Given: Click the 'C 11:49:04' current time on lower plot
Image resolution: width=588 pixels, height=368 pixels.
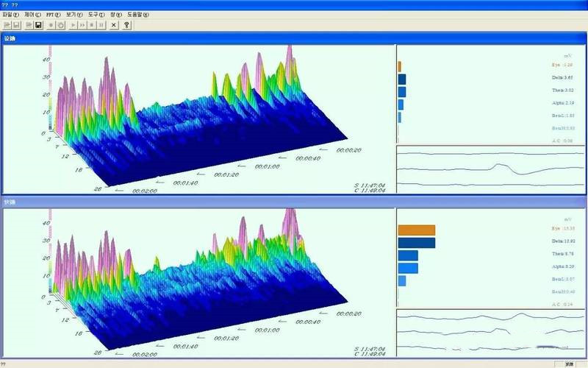Looking at the screenshot, I should click(x=370, y=354).
